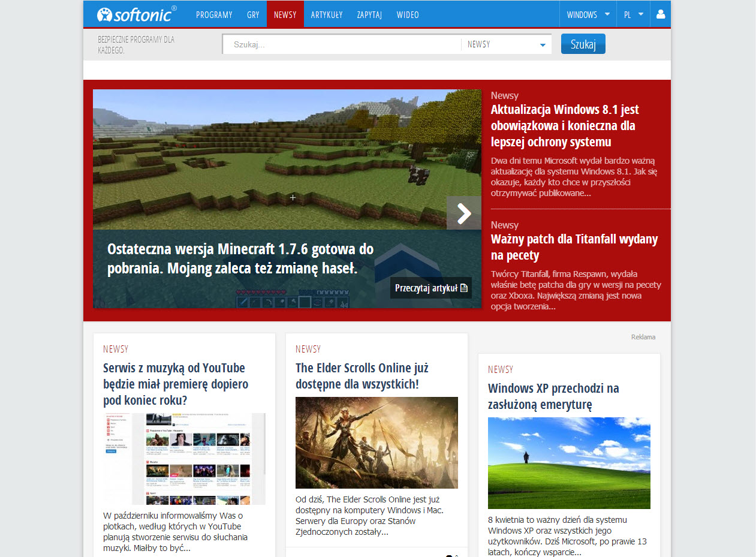
Task: Click the Softonic logo
Action: click(x=137, y=14)
